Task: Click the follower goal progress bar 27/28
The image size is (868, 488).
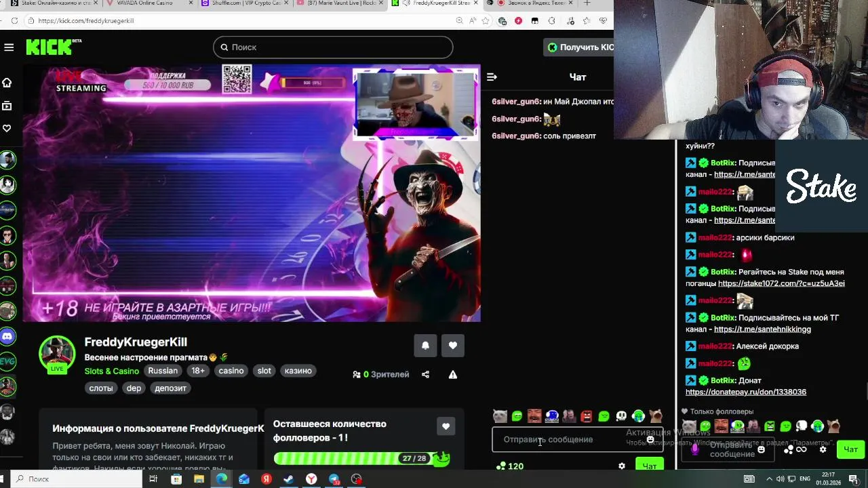Action: [x=362, y=459]
